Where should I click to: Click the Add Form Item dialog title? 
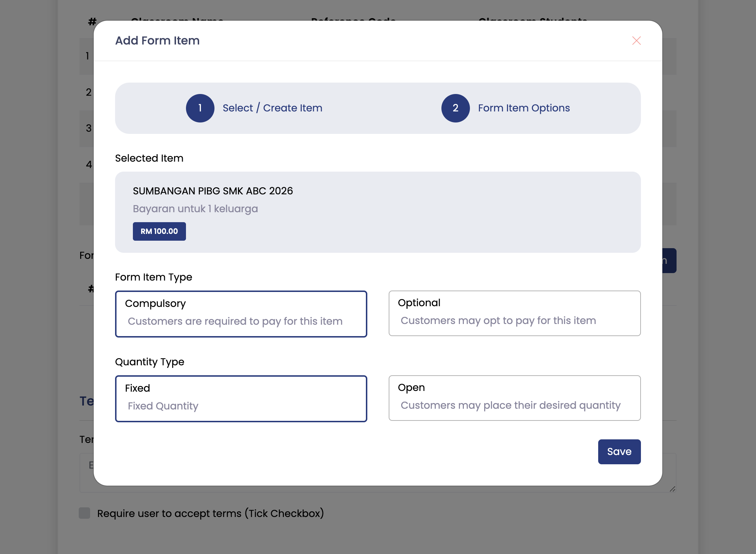point(157,41)
